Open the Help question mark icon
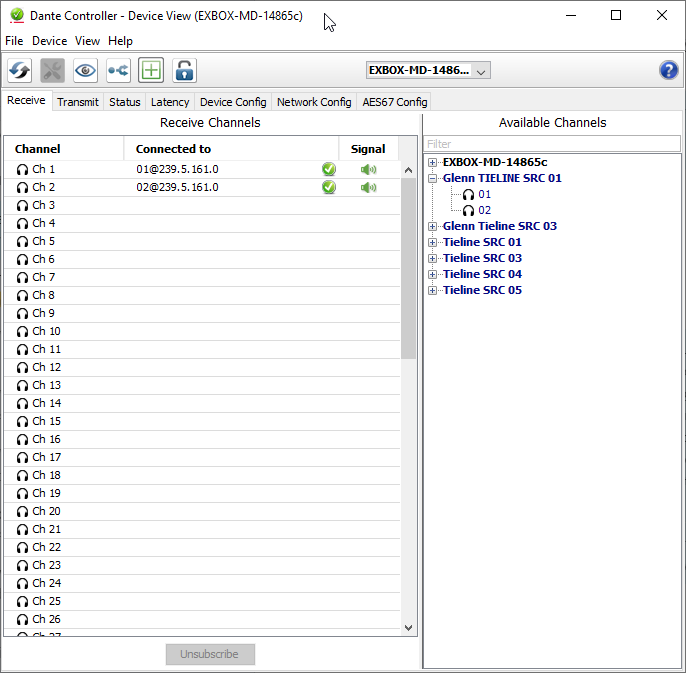 point(669,70)
